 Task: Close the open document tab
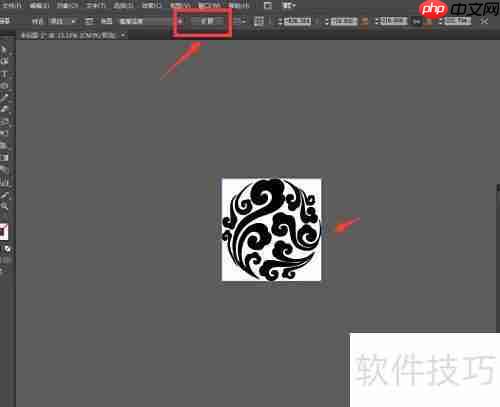(x=123, y=35)
